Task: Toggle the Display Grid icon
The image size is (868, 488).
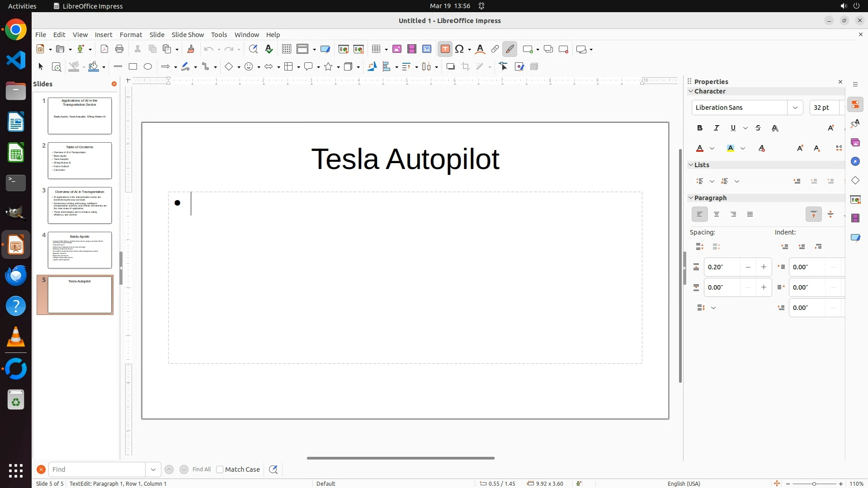Action: click(286, 49)
